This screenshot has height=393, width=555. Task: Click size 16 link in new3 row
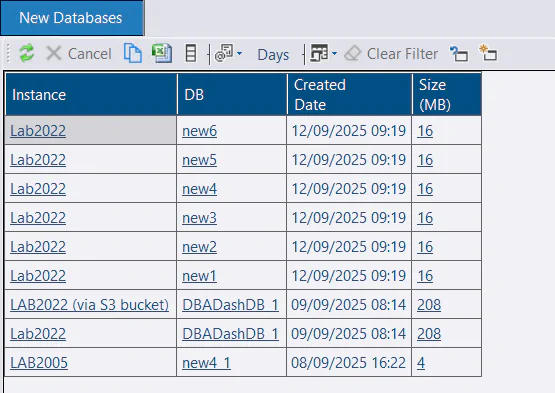tap(425, 218)
